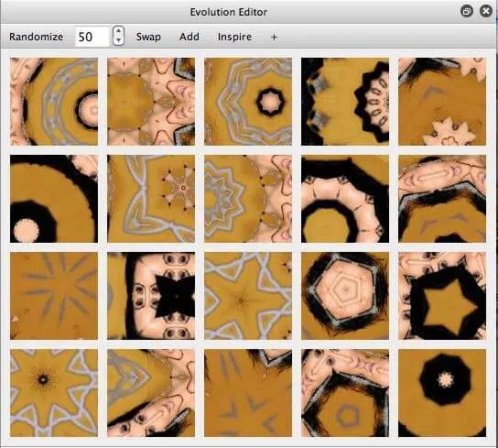Click the plus button in toolbar
Screen dimensions: 498x448
(x=274, y=38)
